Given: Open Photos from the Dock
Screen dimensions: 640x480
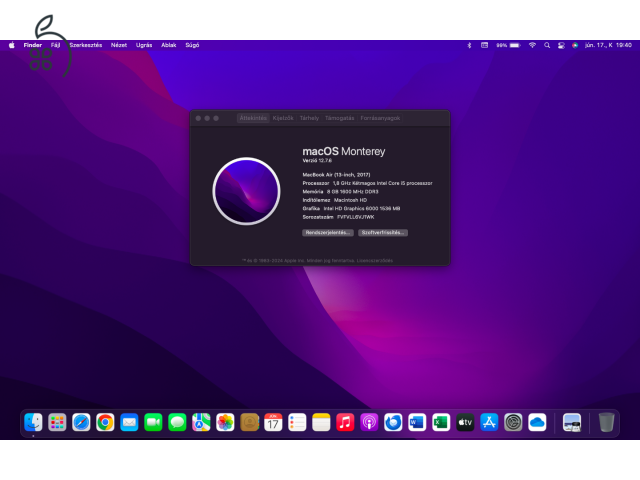Looking at the screenshot, I should (x=225, y=422).
